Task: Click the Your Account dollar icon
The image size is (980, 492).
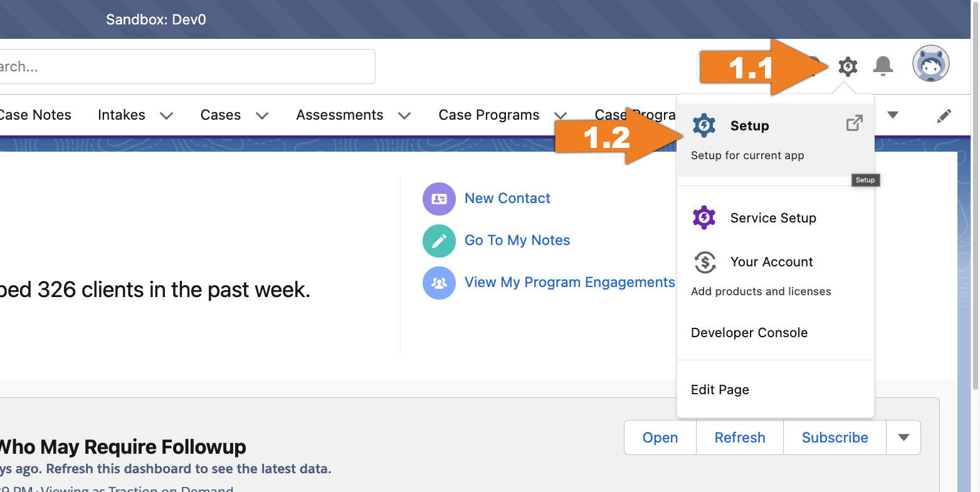Action: click(x=703, y=262)
